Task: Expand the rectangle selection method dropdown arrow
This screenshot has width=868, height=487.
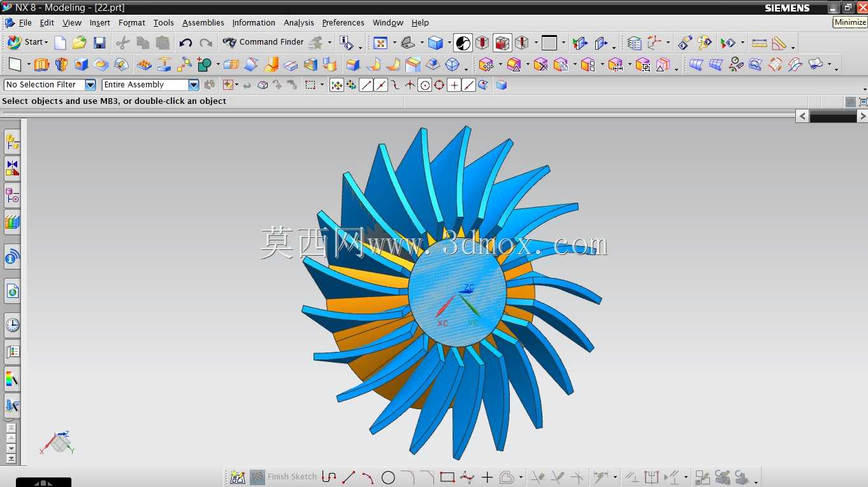Action: click(x=322, y=85)
